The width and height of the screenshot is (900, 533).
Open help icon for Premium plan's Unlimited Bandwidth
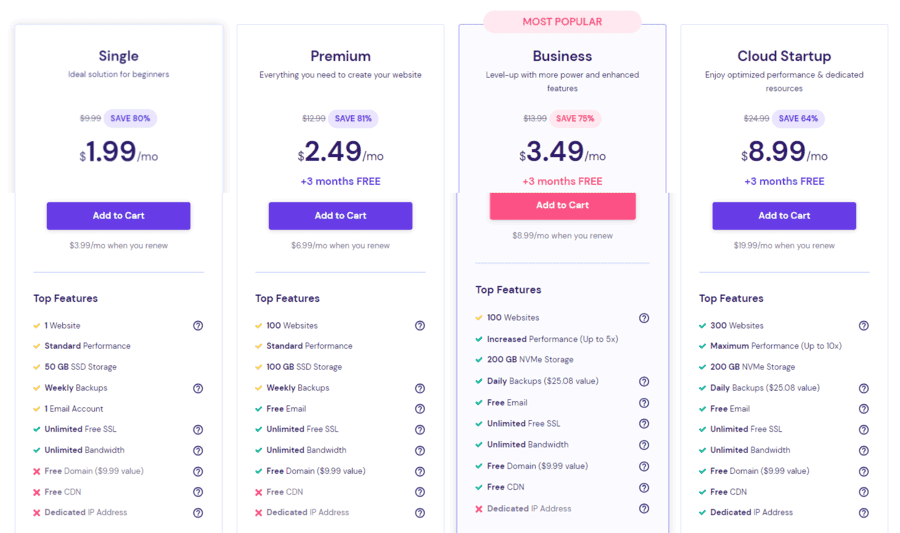pyautogui.click(x=420, y=451)
